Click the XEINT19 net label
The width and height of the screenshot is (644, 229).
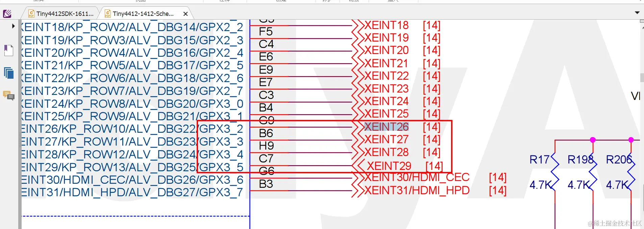coord(386,37)
